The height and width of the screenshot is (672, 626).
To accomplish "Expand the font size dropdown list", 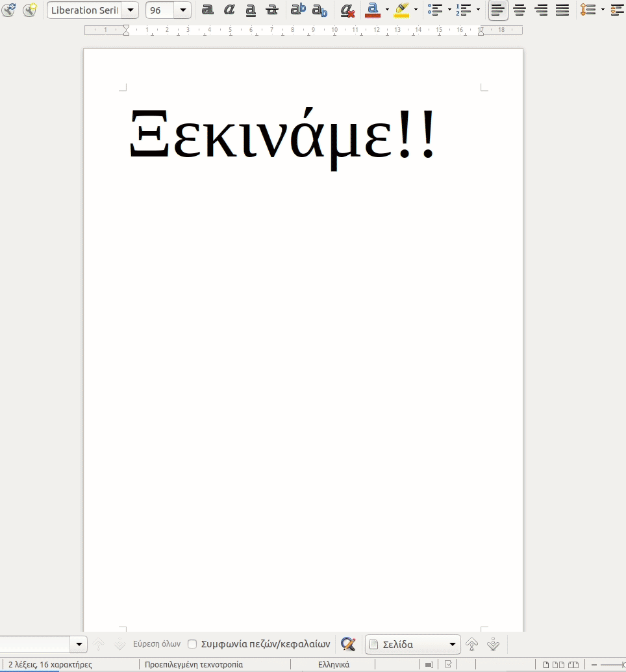I will tap(183, 10).
